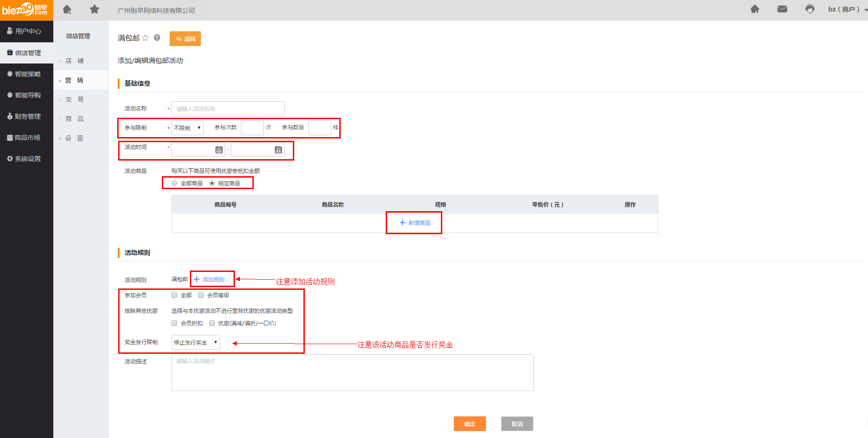Enable the 会员折扣 exclusion checkbox

pos(174,323)
